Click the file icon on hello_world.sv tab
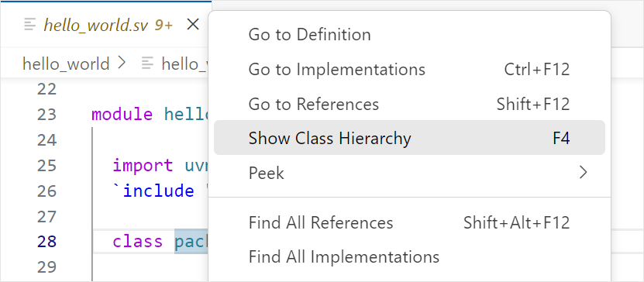This screenshot has width=644, height=282. [x=30, y=25]
